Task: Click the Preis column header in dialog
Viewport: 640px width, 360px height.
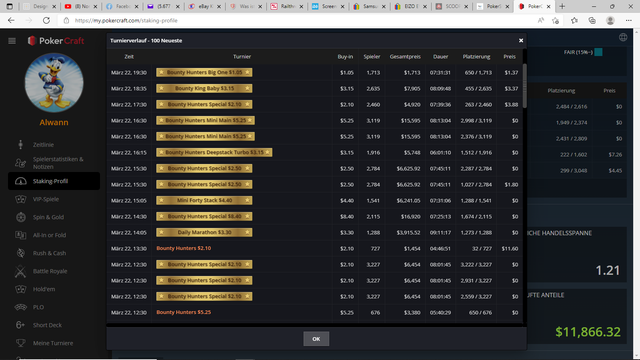Action: 509,57
